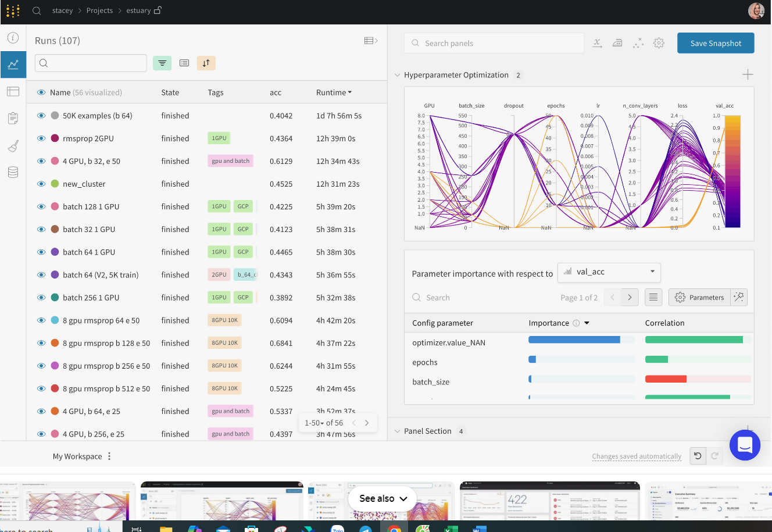Click the Parameters button
The height and width of the screenshot is (532, 772).
pos(699,298)
